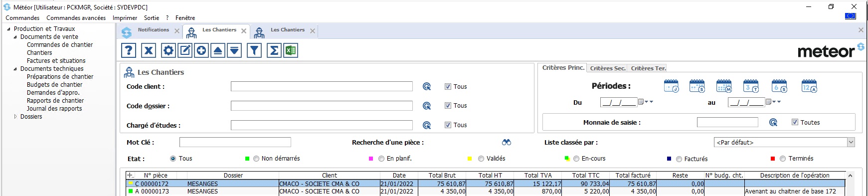Click the Mot Clé input field
The height and width of the screenshot is (196, 868).
(x=235, y=142)
